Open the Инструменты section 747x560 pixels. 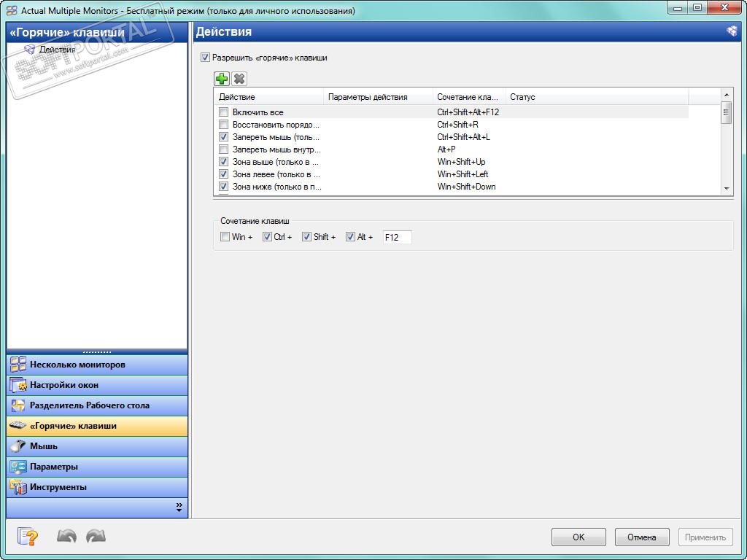(97, 487)
